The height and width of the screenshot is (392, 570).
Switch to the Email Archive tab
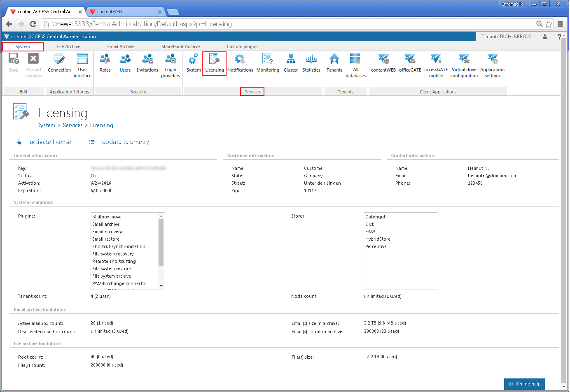tap(121, 46)
